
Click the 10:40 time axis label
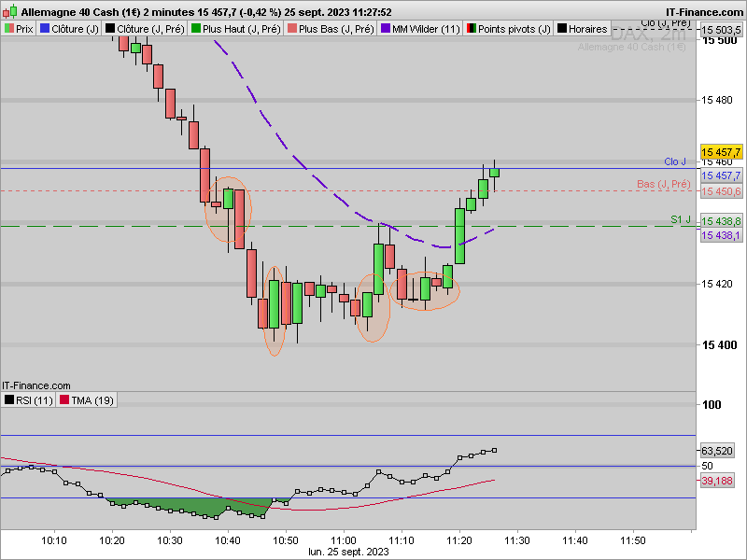(228, 540)
